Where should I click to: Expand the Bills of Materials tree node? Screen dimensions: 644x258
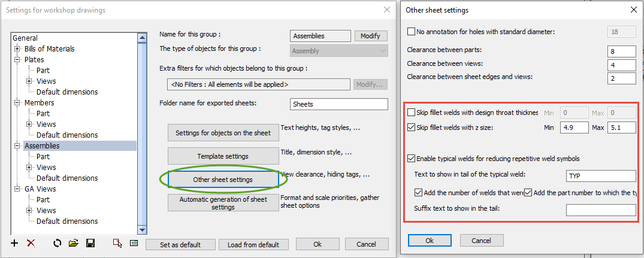tap(17, 49)
